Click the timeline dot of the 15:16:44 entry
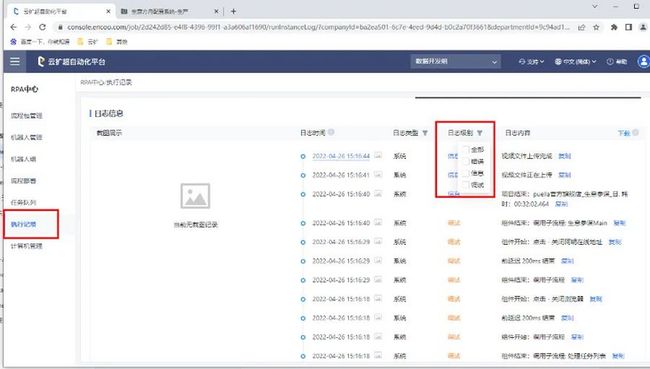 coord(303,156)
